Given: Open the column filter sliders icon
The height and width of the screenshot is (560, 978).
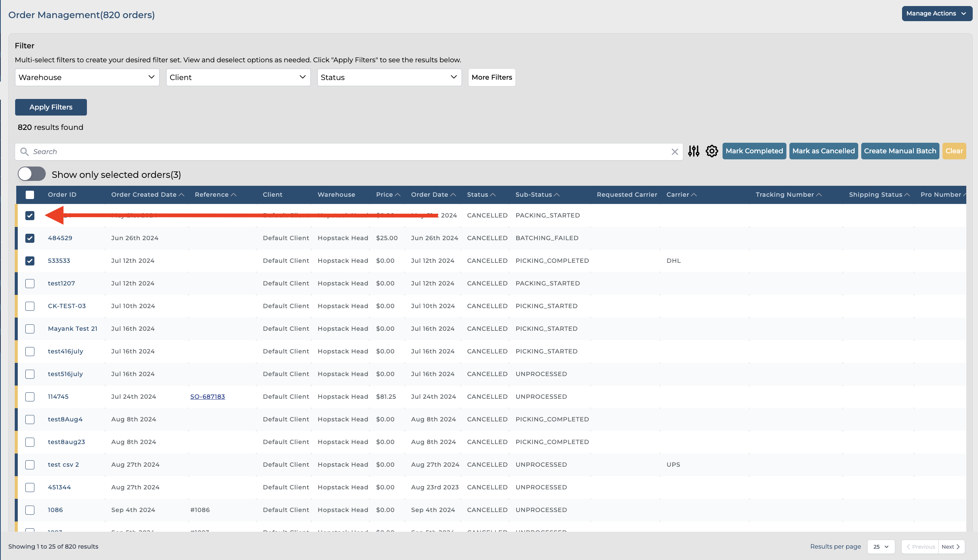Looking at the screenshot, I should 693,151.
